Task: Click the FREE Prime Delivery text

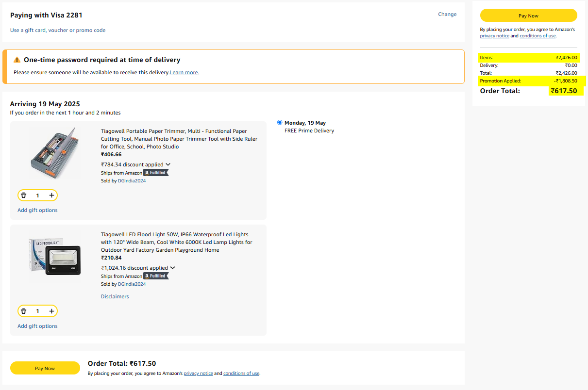Action: click(309, 130)
